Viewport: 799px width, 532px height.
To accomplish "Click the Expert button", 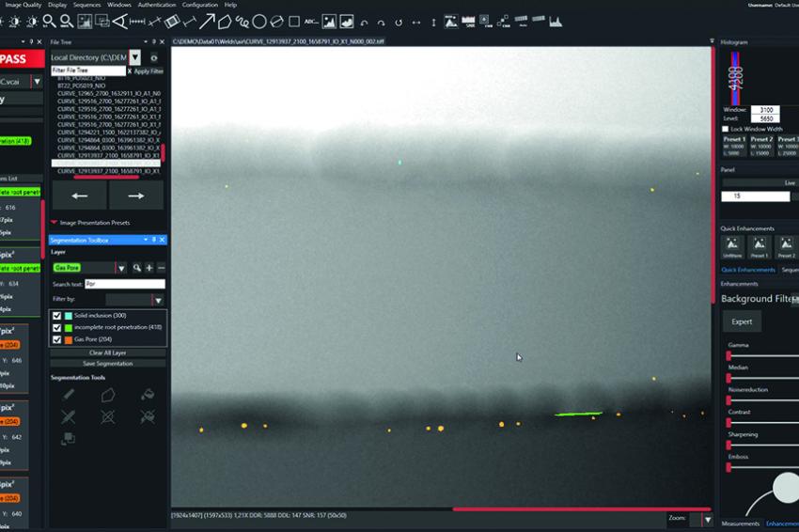I will point(742,321).
